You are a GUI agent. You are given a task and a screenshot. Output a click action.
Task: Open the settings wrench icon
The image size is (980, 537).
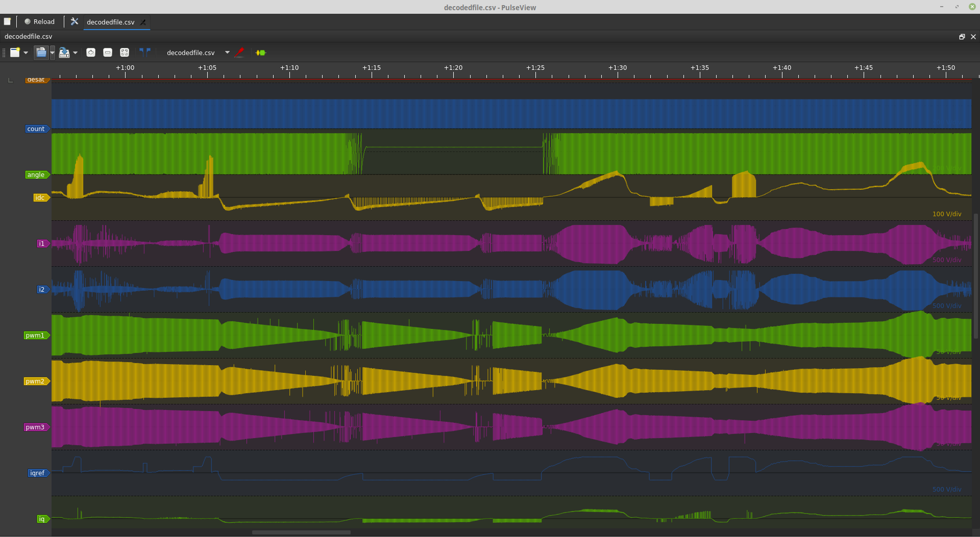tap(75, 22)
